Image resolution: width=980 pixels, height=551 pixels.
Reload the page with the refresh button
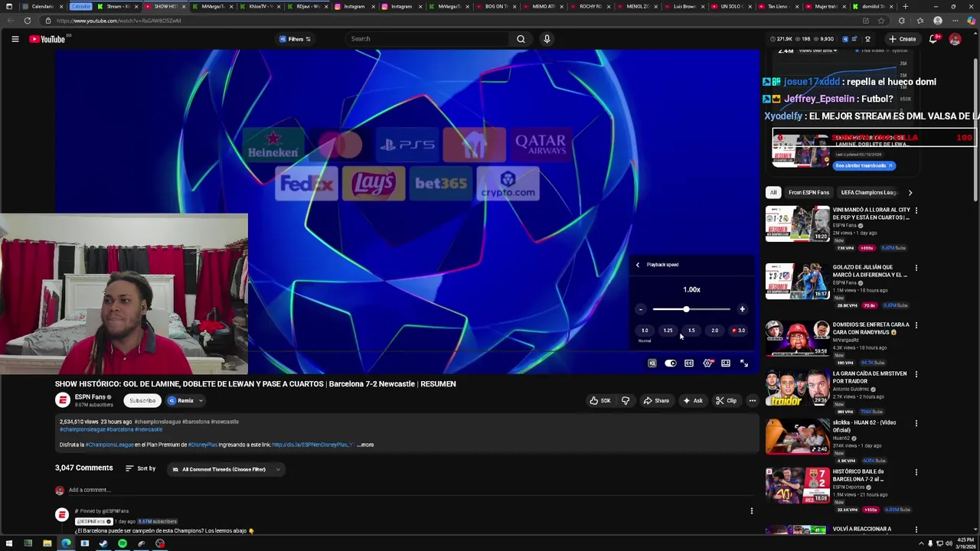(x=28, y=21)
